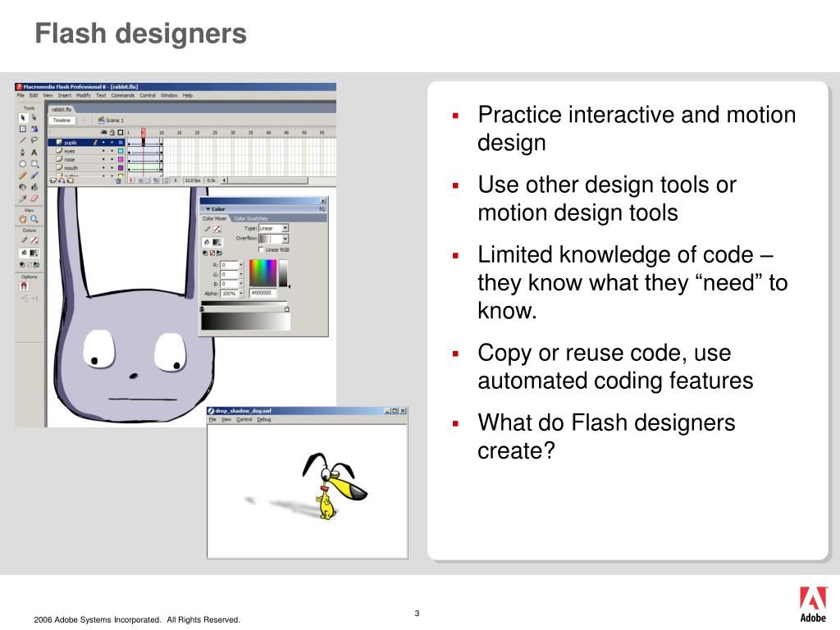Open the Color panel options menu icon
840x630 pixels.
click(322, 209)
